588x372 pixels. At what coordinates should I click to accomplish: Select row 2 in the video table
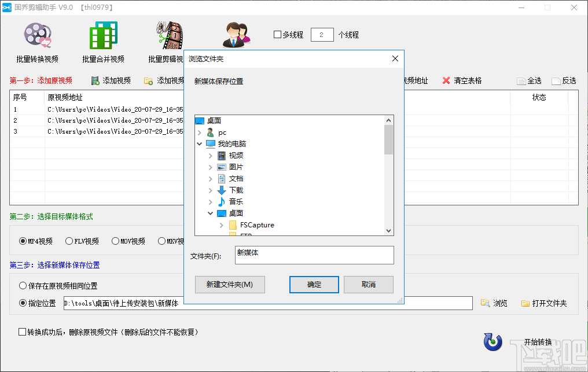(x=97, y=120)
